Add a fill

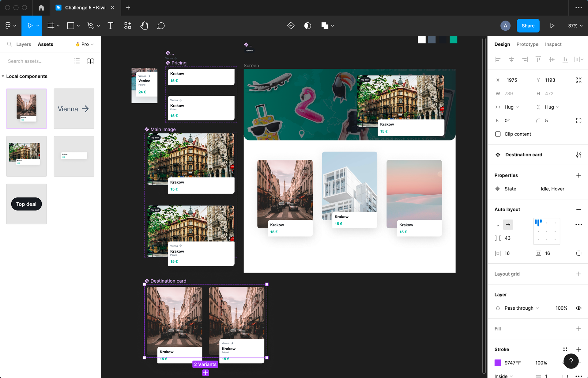(579, 329)
